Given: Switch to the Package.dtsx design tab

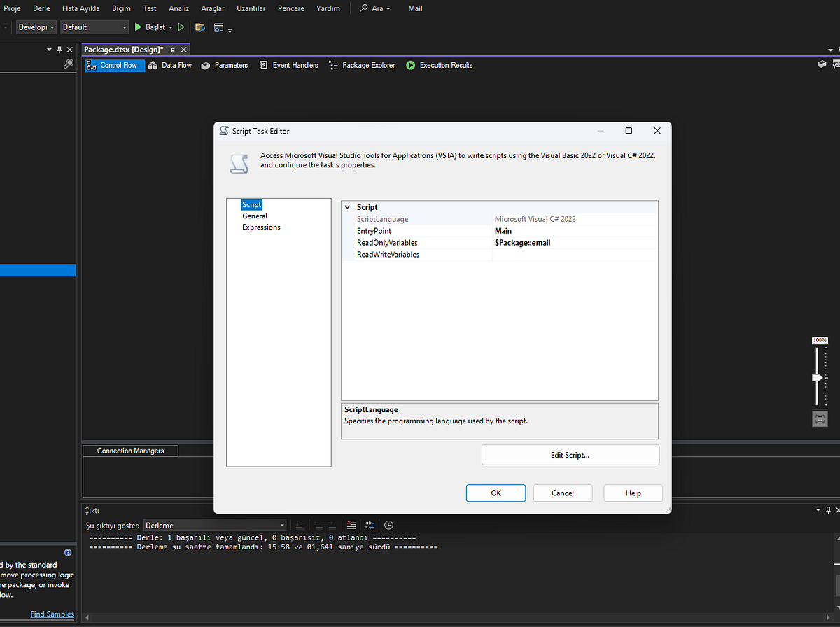Looking at the screenshot, I should [x=125, y=50].
